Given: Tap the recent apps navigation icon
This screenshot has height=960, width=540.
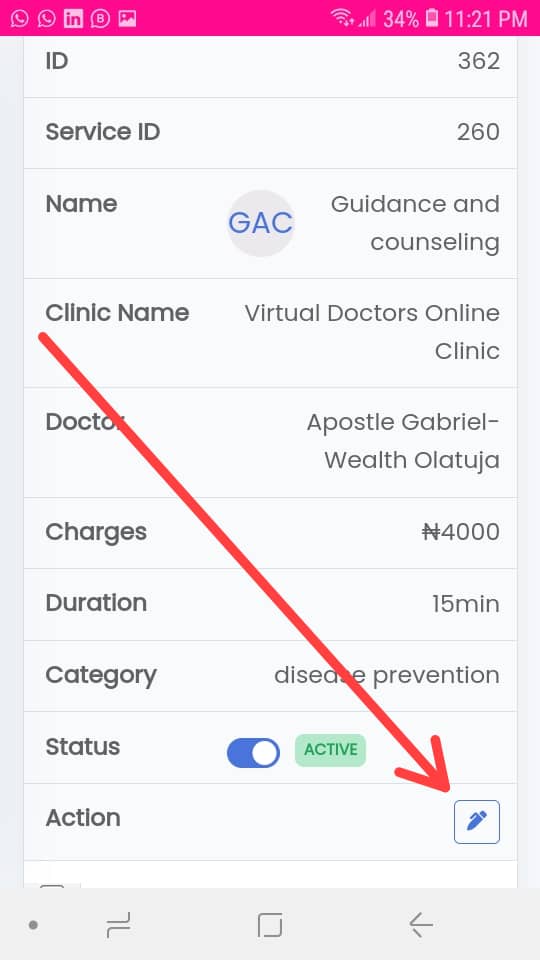Looking at the screenshot, I should click(118, 924).
